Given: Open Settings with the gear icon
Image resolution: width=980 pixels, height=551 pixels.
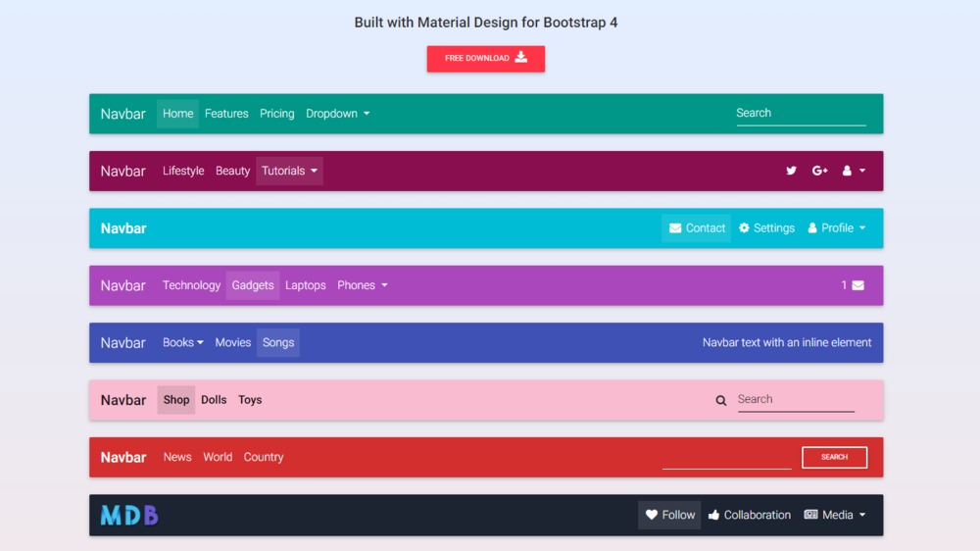Looking at the screenshot, I should tap(766, 228).
